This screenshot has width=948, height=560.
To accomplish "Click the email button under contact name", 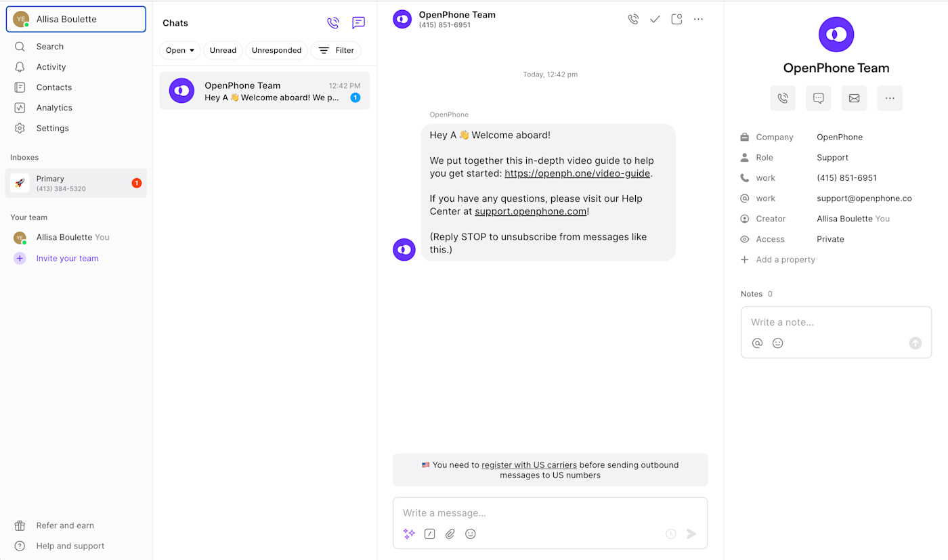I will pos(854,98).
